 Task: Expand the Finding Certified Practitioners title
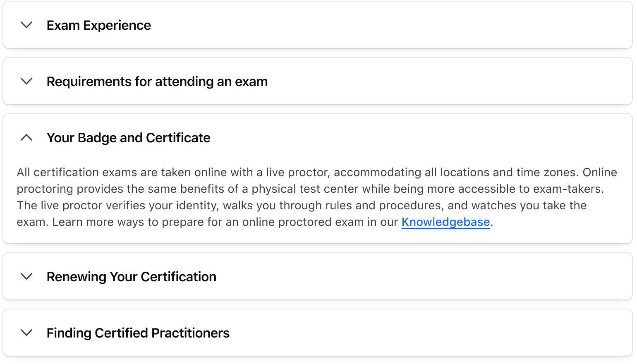pyautogui.click(x=138, y=333)
